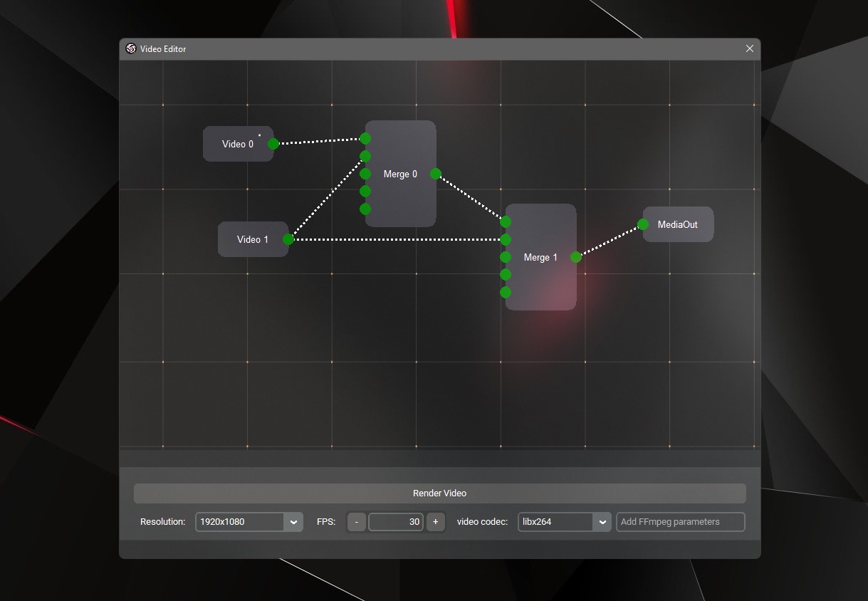Decrease FPS with the minus button
Viewport: 868px width, 601px height.
click(357, 522)
